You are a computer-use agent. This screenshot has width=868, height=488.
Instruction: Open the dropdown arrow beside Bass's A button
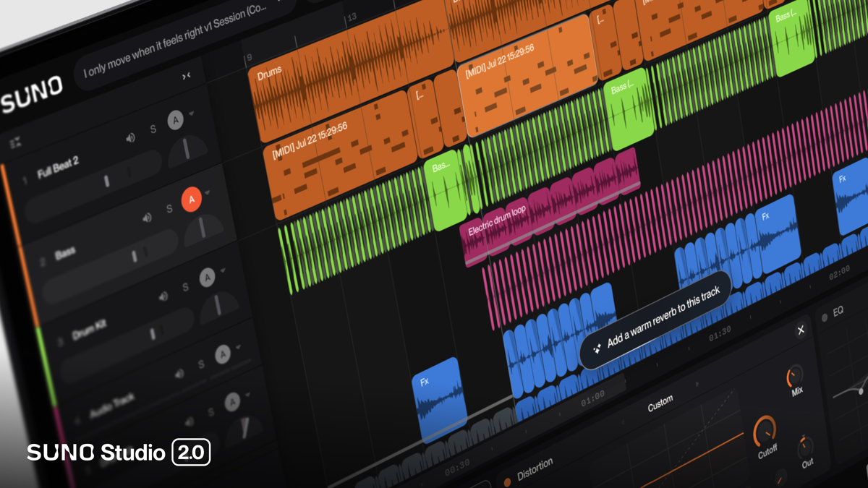(x=208, y=192)
